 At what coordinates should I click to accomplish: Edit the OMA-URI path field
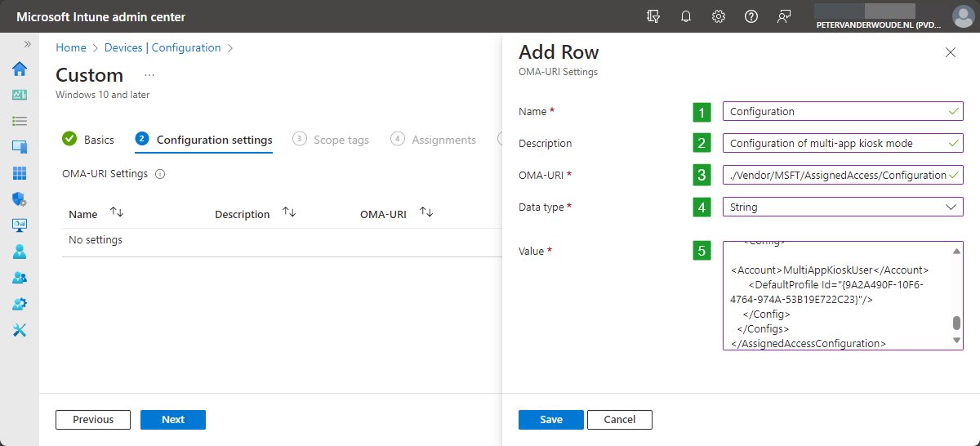(843, 175)
